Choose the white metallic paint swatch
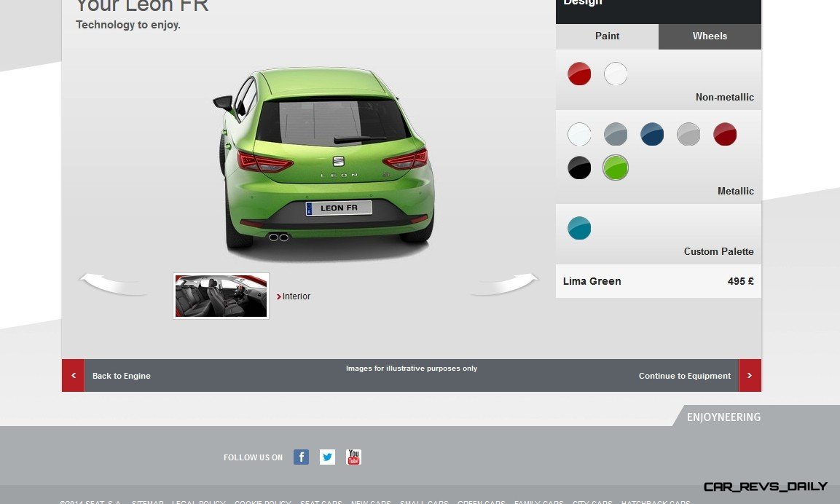The image size is (840, 504). 579,134
